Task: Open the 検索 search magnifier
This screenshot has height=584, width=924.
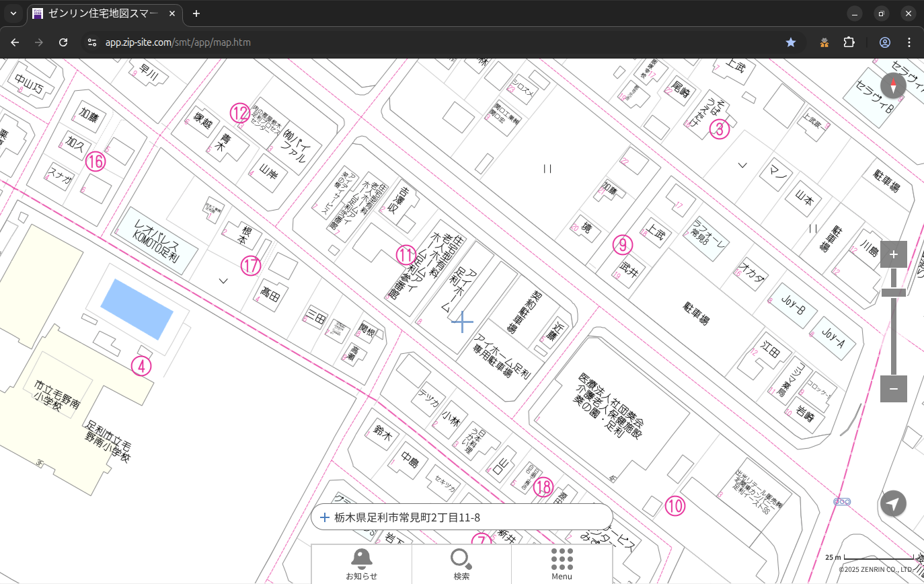Action: point(461,563)
